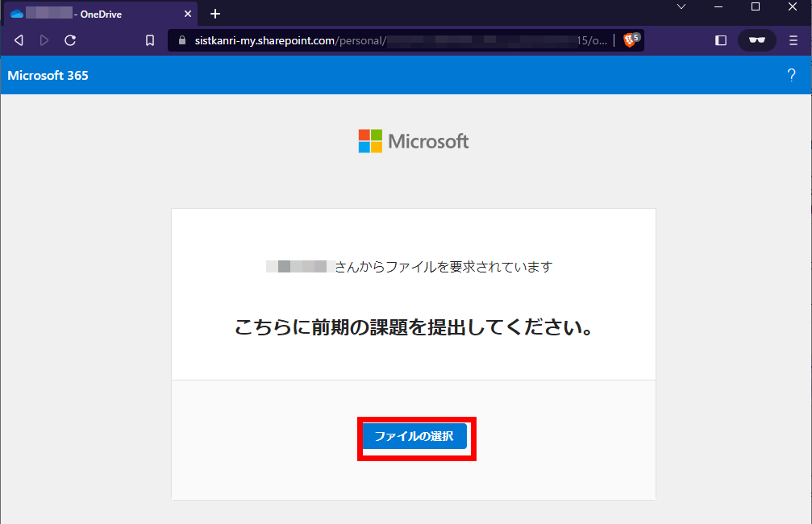The width and height of the screenshot is (812, 524).
Task: Open the Brave Shields lion icon
Action: tap(631, 40)
